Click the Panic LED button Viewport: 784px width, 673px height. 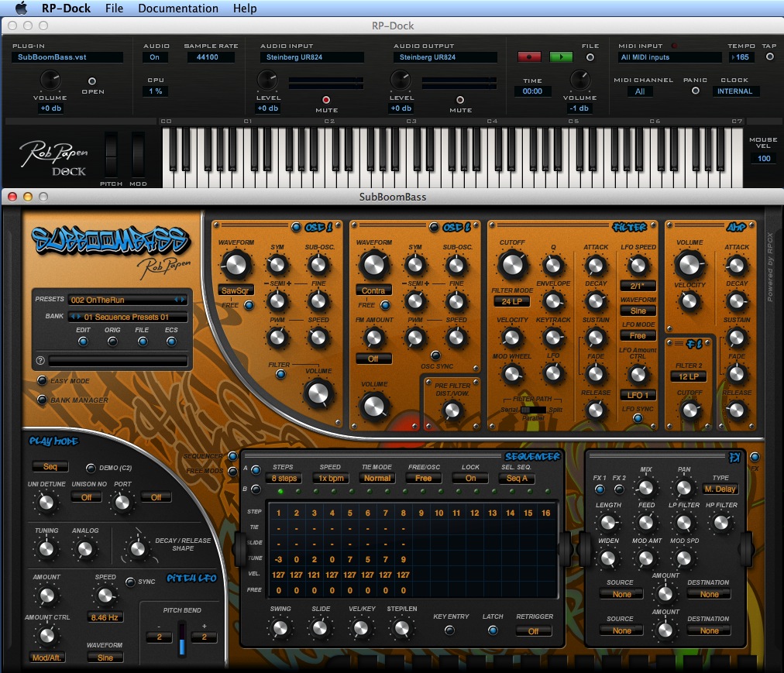click(x=695, y=91)
